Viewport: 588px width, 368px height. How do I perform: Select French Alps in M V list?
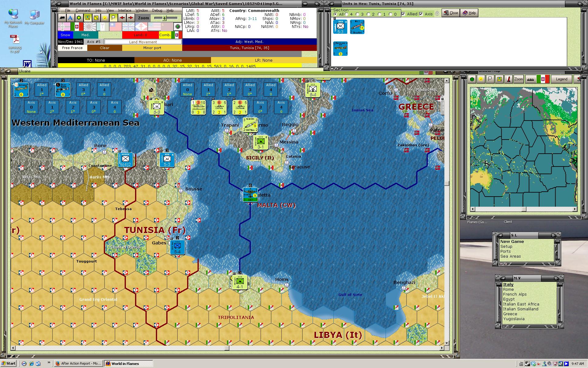[x=515, y=294]
